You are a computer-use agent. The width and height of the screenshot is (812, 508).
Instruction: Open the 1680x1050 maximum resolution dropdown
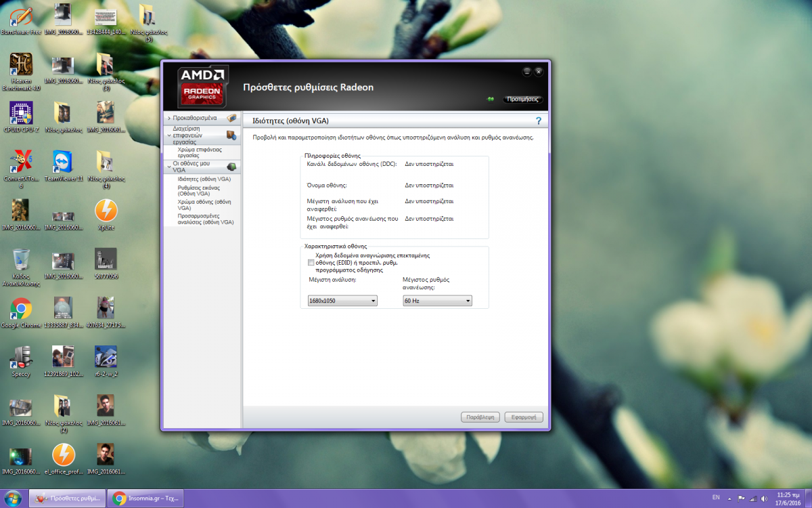pyautogui.click(x=342, y=301)
